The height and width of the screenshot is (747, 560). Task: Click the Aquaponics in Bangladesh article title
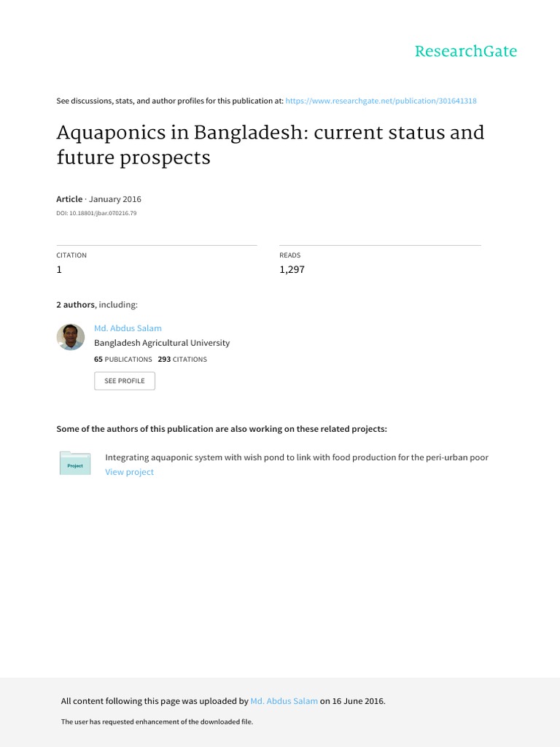270,144
